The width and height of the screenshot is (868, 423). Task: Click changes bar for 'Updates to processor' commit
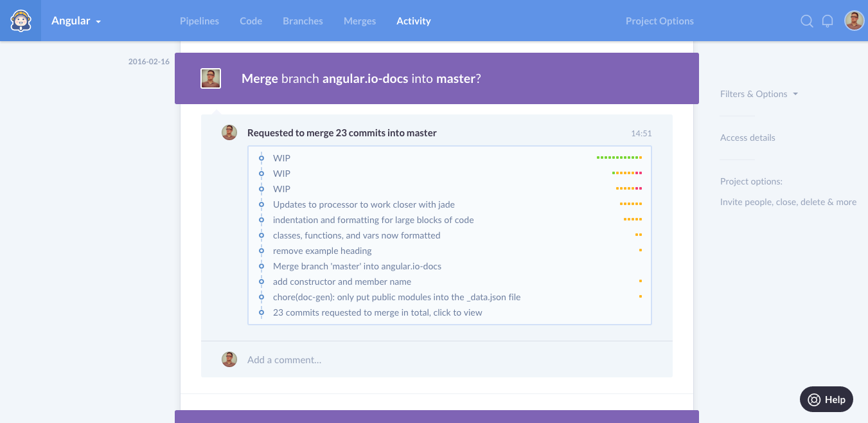coord(631,204)
